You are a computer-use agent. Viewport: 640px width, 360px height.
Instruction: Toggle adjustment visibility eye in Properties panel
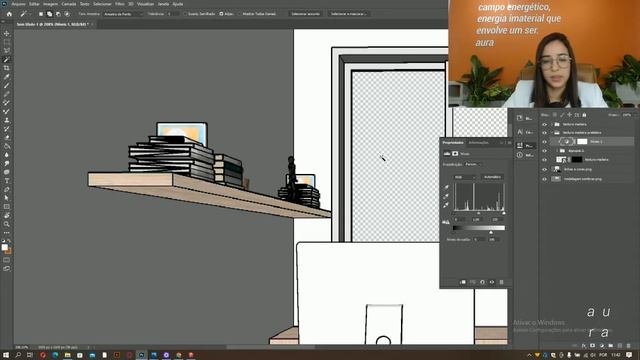pos(492,282)
